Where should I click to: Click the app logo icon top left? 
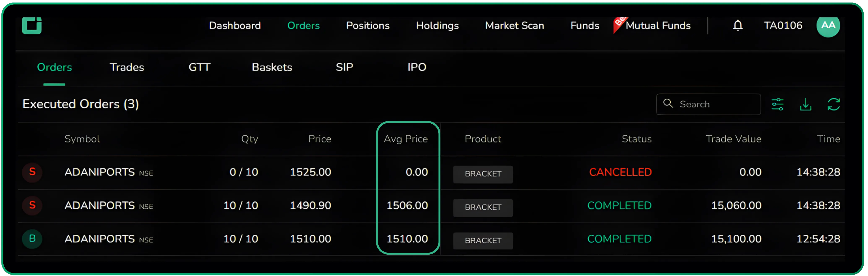pyautogui.click(x=32, y=25)
